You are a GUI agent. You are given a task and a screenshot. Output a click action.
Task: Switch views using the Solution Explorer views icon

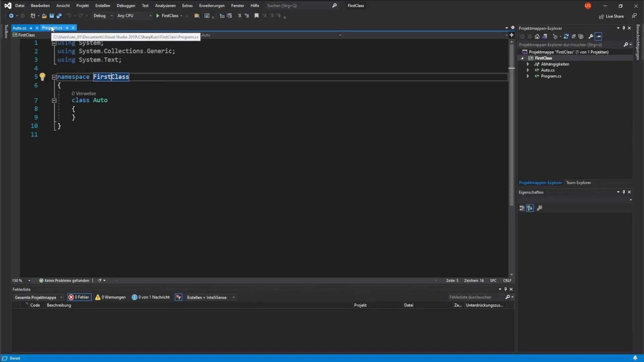545,37
